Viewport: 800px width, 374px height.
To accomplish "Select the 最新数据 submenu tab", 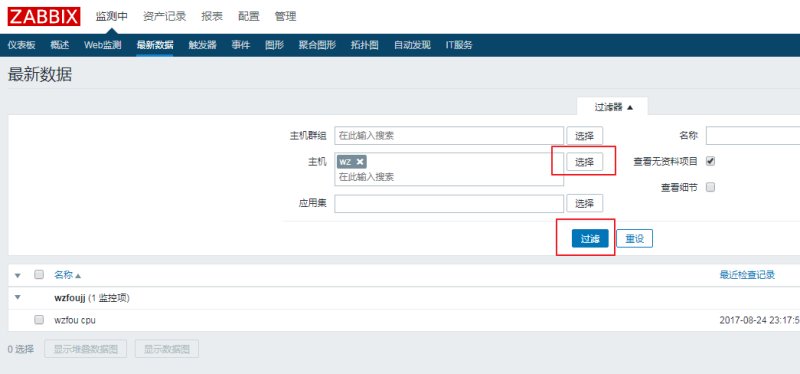I will (x=155, y=45).
